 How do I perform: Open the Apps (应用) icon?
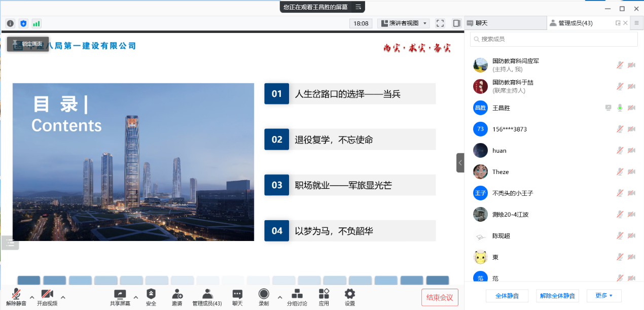tap(324, 294)
